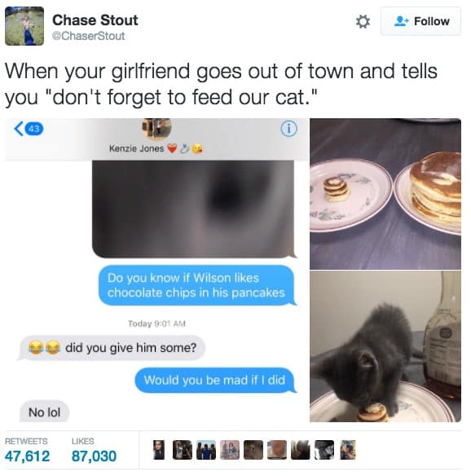Click the Follow button

pyautogui.click(x=420, y=21)
